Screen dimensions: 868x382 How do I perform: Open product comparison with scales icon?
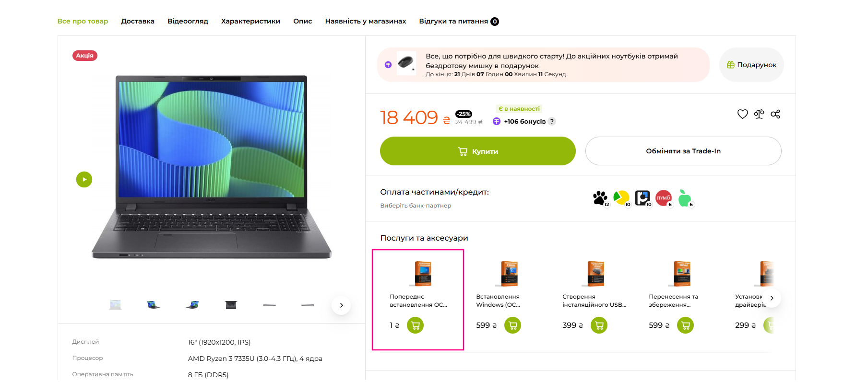click(759, 114)
